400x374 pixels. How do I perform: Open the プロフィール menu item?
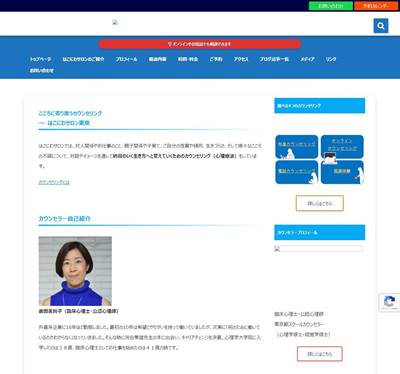pyautogui.click(x=126, y=59)
